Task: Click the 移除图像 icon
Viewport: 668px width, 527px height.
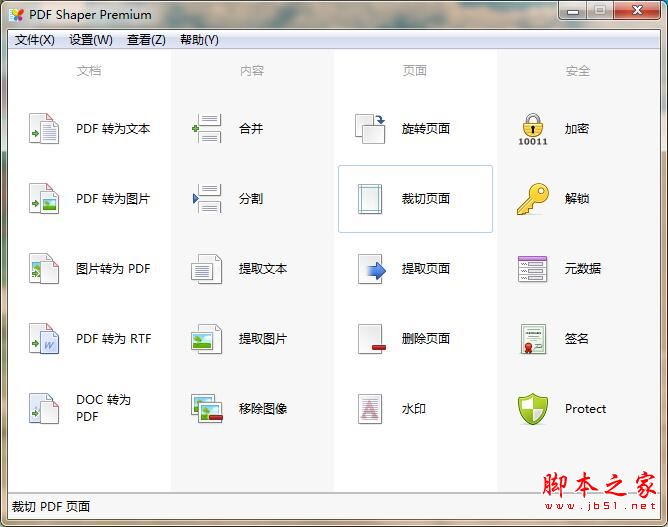Action: click(207, 409)
